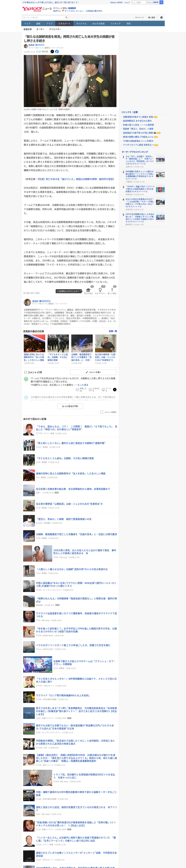Click the ログイン link
The image size is (186, 868).
(57, 11)
